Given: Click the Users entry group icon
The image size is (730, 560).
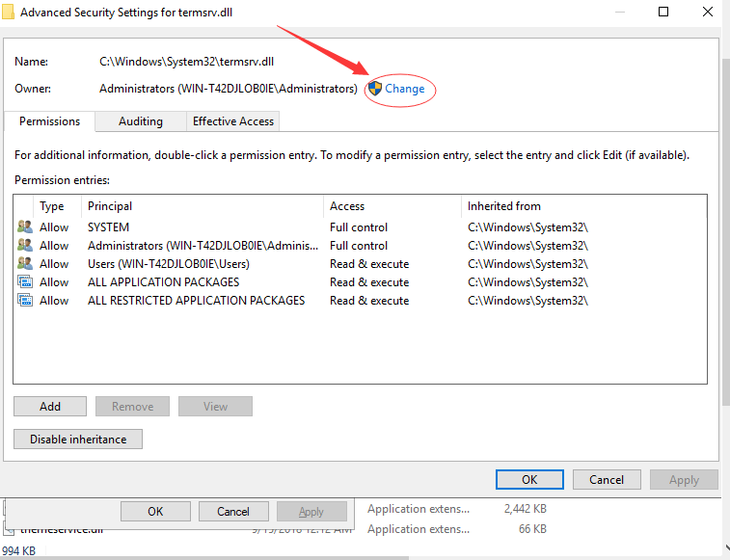Looking at the screenshot, I should [24, 264].
